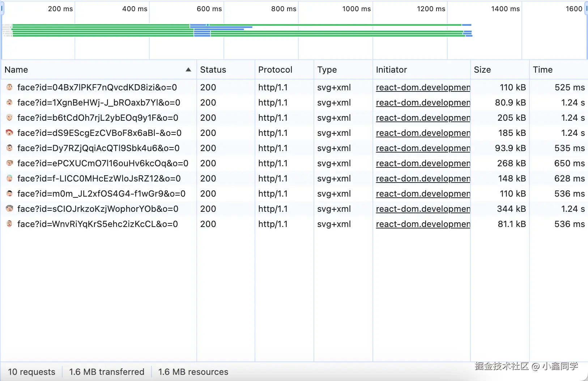Select request name face?id=f-LICC0MHcEzWloJsRZ12&o=0
This screenshot has height=381, width=588.
tap(99, 179)
